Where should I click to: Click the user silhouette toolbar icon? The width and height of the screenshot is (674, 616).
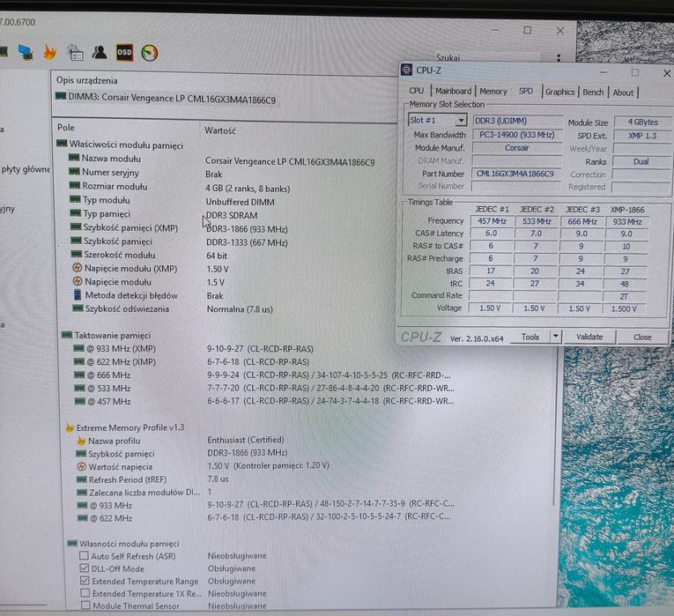pyautogui.click(x=100, y=52)
